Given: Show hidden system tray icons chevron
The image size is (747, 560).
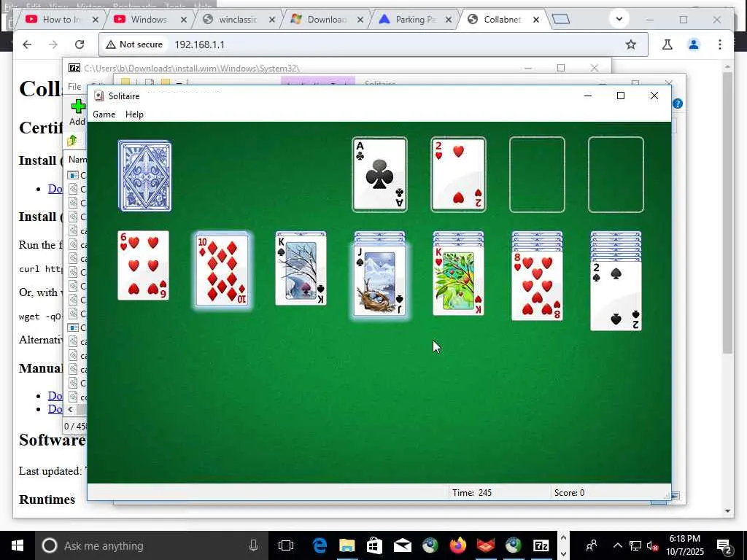Looking at the screenshot, I should pyautogui.click(x=617, y=545).
